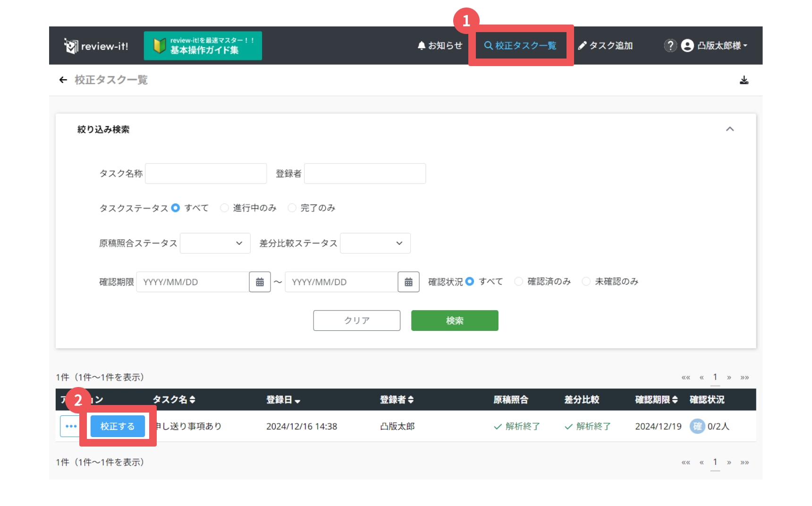Open タスク追加 in the navigation bar

point(605,45)
